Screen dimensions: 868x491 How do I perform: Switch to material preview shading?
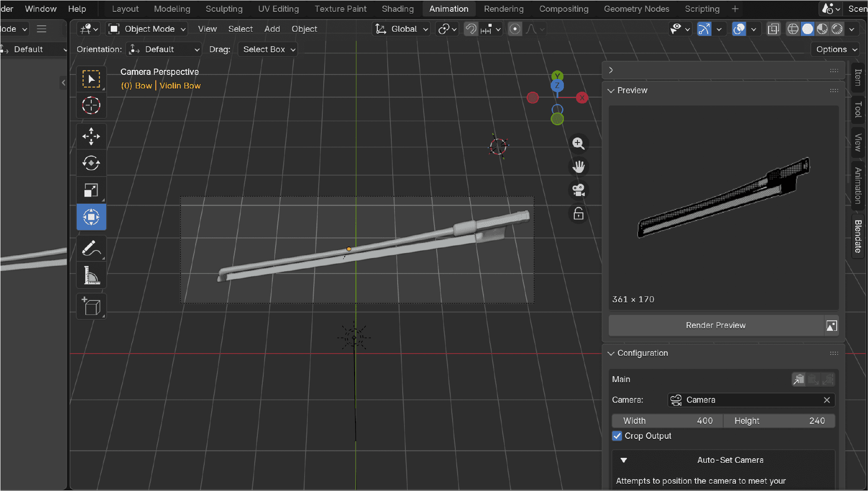(822, 29)
